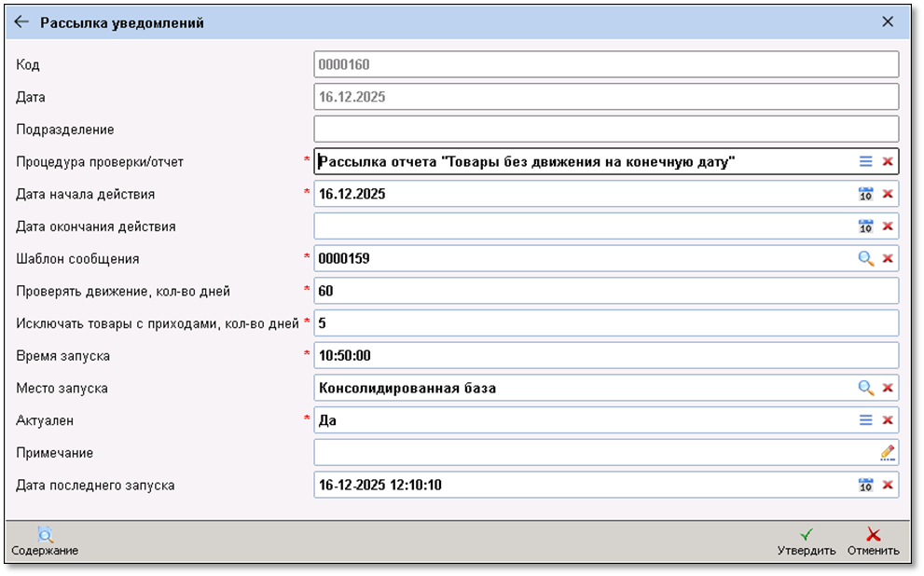Image resolution: width=924 pixels, height=576 pixels.
Task: Open calendar for Дата последнего запуска
Action: 865,485
